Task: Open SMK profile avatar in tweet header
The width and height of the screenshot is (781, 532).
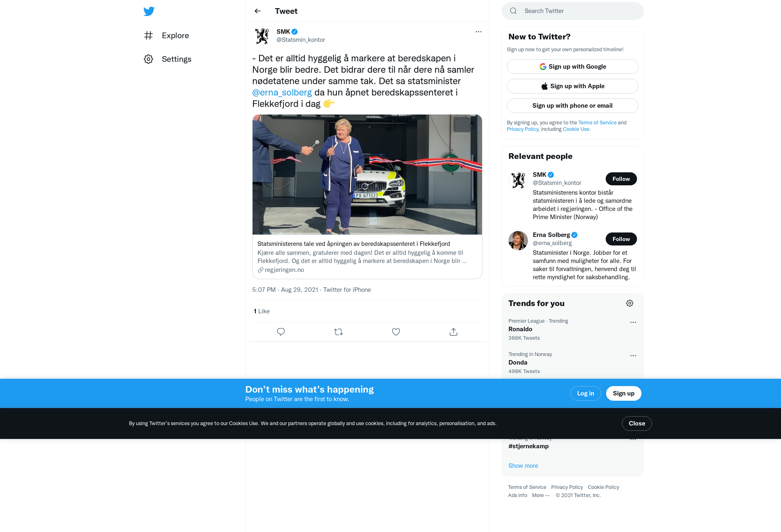Action: click(x=262, y=36)
